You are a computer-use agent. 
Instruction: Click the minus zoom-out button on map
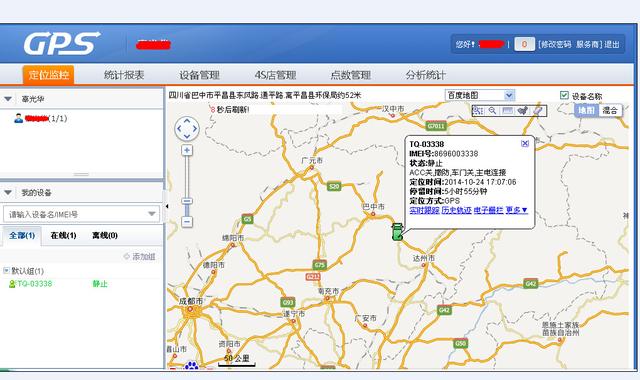pyautogui.click(x=187, y=222)
